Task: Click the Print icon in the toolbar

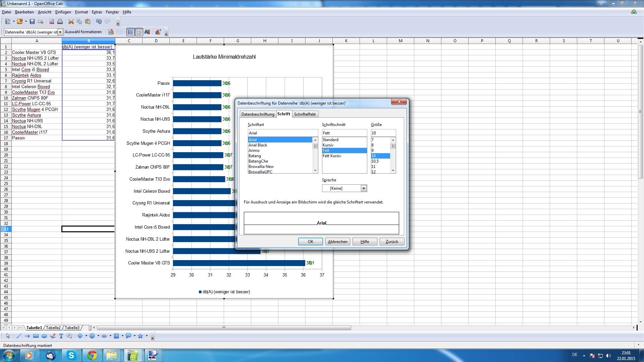Action: [x=60, y=21]
